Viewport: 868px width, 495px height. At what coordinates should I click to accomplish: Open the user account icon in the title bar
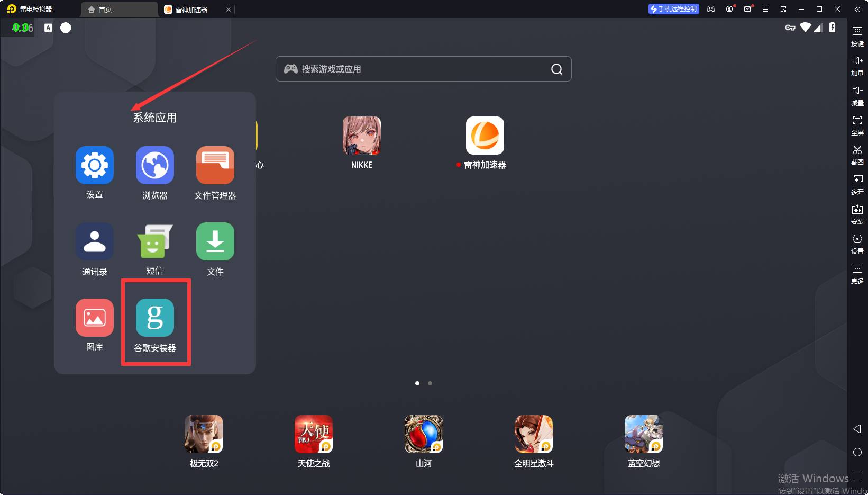(x=730, y=9)
